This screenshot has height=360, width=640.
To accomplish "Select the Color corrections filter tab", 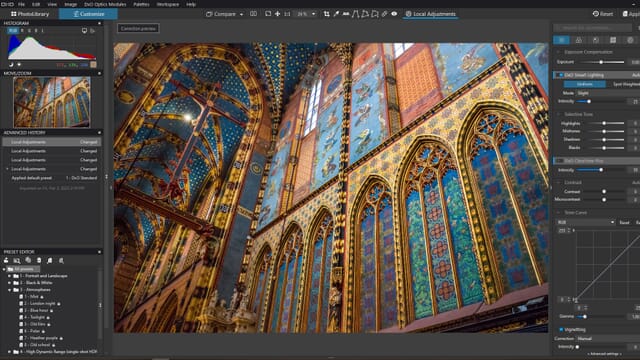I will [x=578, y=40].
